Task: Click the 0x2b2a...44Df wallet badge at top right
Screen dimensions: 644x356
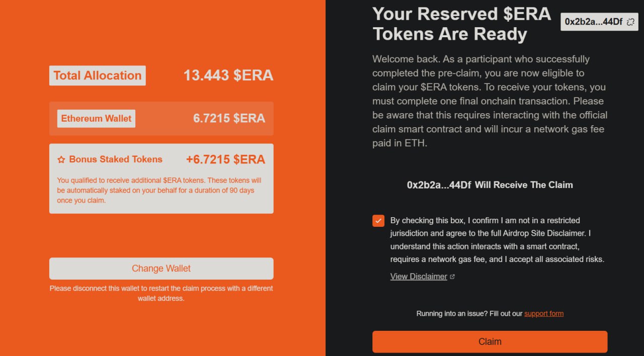Action: [599, 22]
